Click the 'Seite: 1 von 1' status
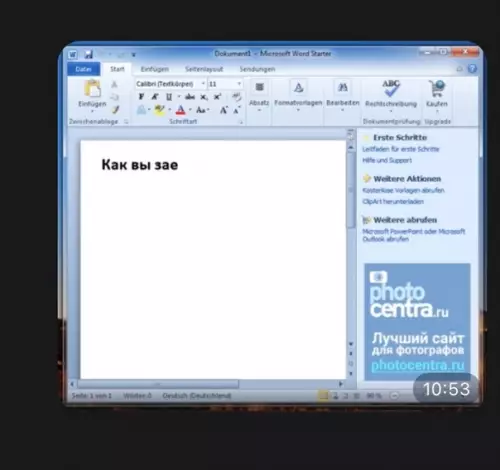The width and height of the screenshot is (500, 470). tap(91, 396)
